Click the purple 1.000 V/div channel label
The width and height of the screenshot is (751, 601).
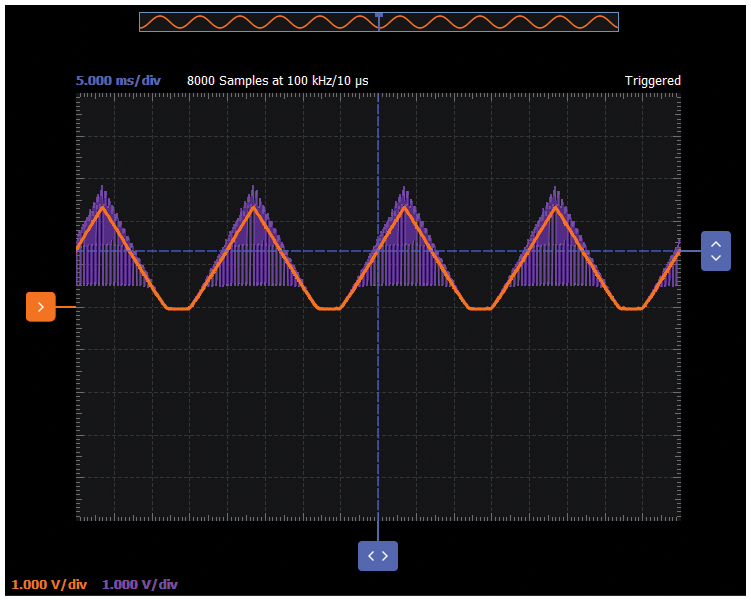coord(140,585)
